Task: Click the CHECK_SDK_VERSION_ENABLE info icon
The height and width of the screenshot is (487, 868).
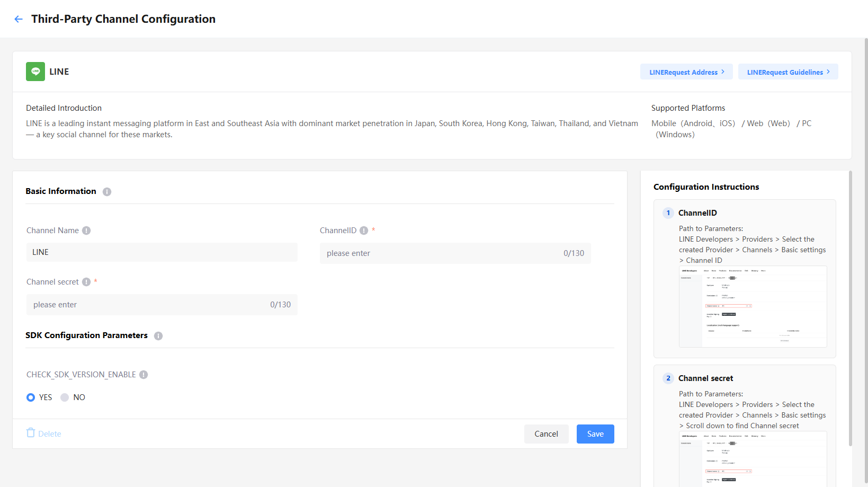Action: (x=144, y=375)
